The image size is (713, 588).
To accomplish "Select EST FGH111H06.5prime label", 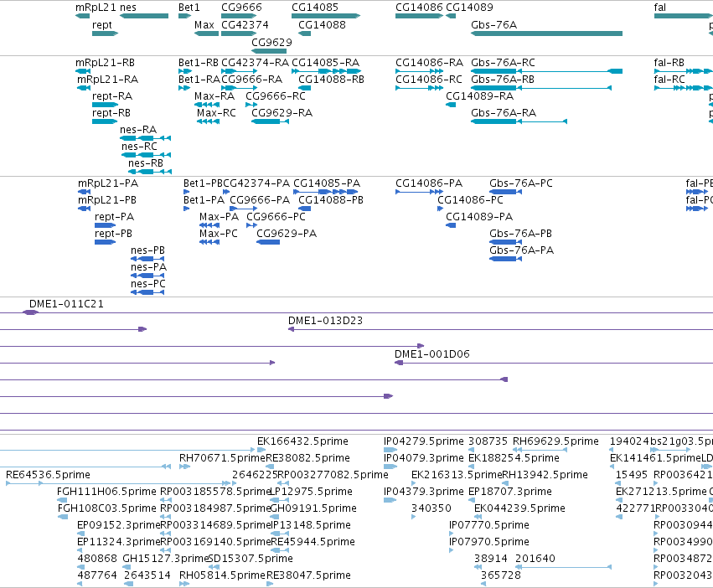I will coord(106,492).
